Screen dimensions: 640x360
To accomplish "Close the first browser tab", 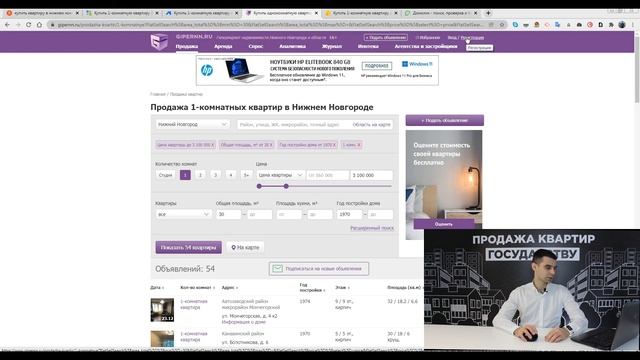I will pos(77,13).
